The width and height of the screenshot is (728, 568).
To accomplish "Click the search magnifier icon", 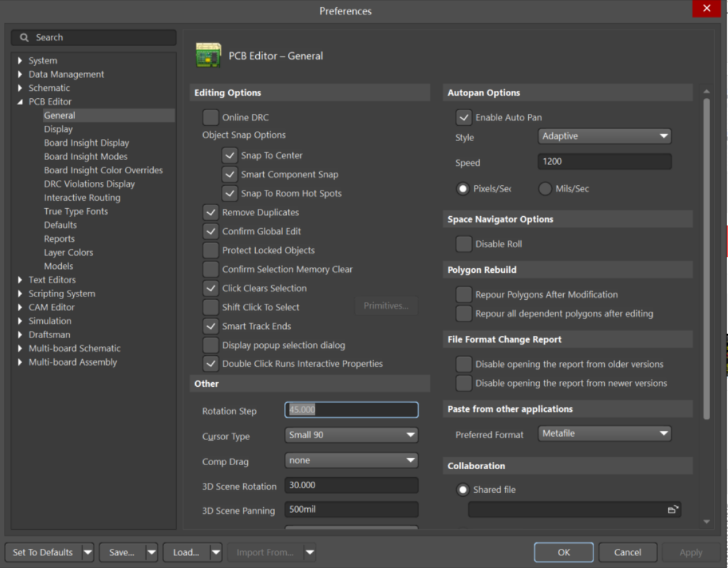I will point(24,38).
